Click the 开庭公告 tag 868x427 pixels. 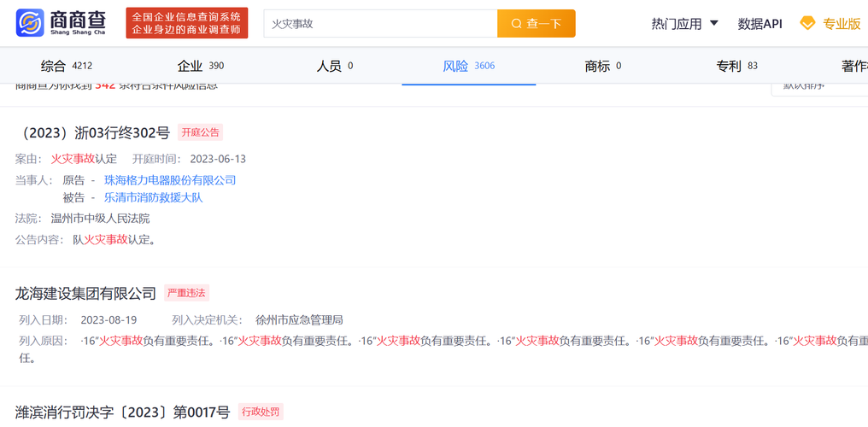pyautogui.click(x=201, y=132)
